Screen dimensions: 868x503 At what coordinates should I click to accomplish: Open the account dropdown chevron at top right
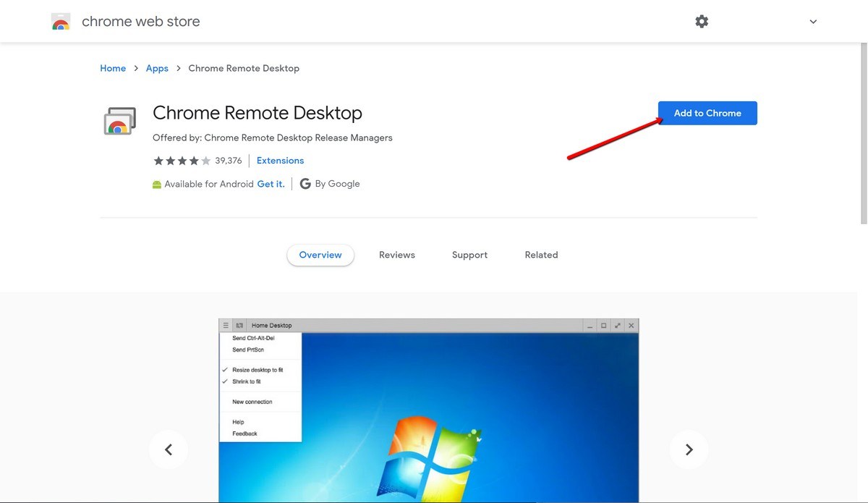pos(813,21)
